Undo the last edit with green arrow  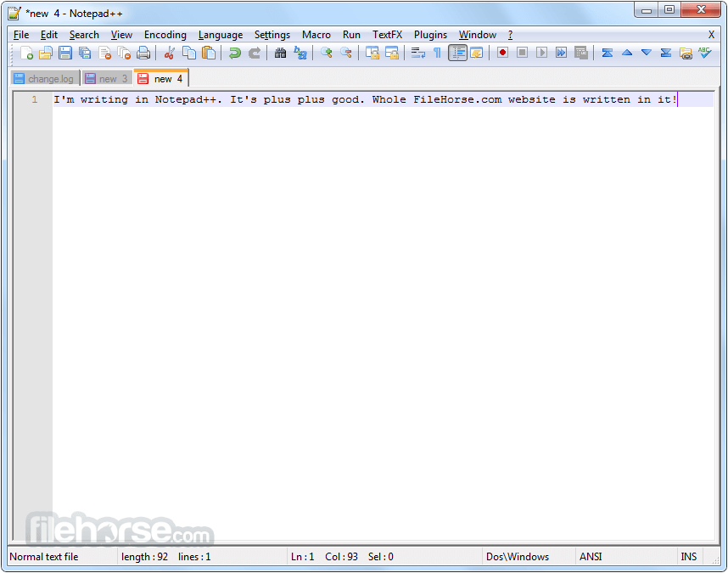(x=235, y=53)
